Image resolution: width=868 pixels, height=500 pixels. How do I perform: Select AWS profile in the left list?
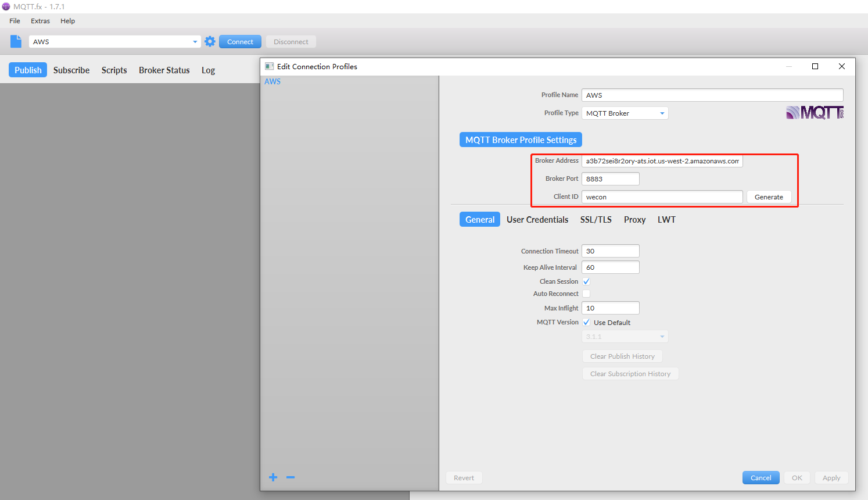tap(272, 81)
